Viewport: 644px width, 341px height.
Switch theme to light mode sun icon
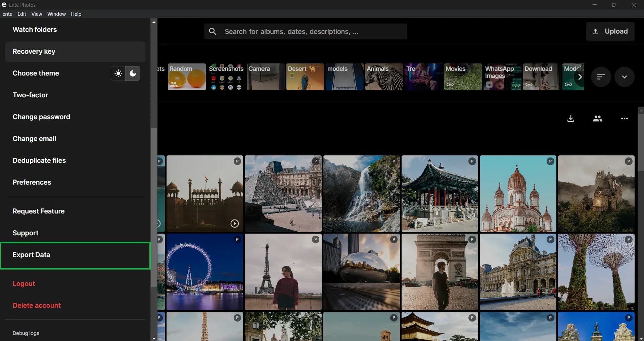click(x=118, y=73)
